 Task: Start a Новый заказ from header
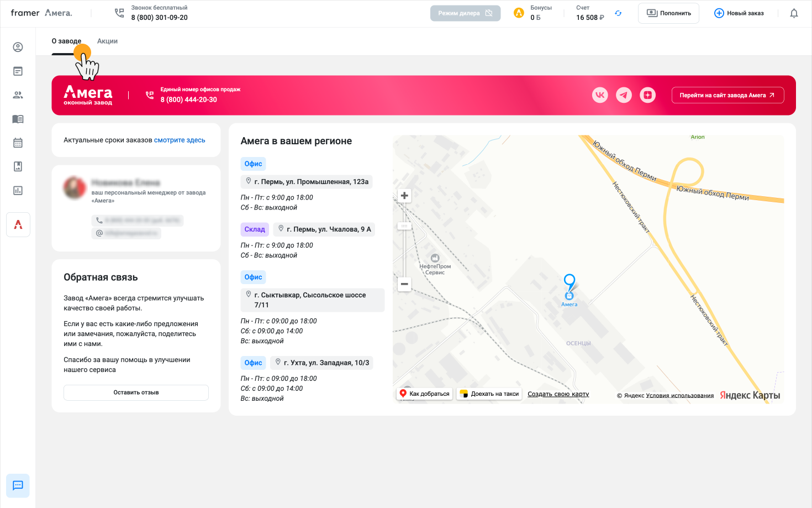[x=739, y=13]
